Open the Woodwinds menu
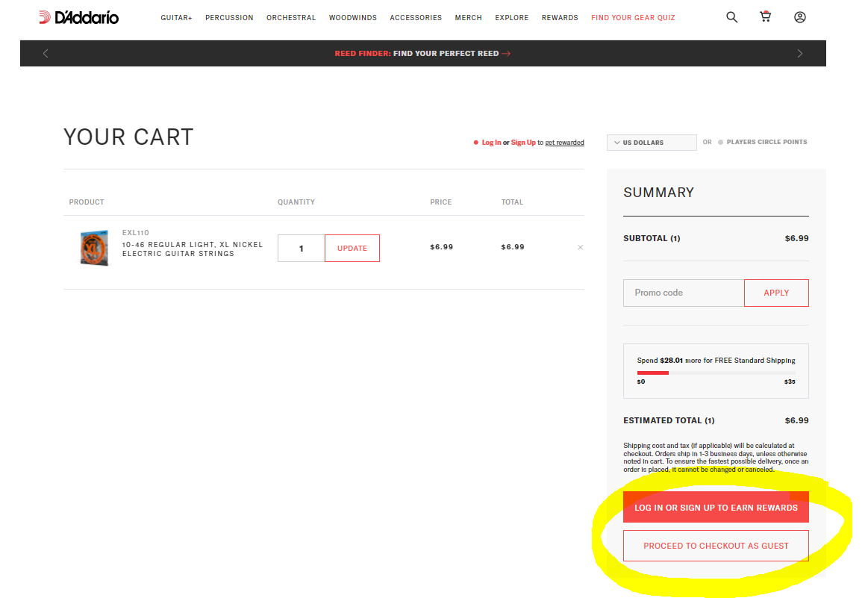 point(352,18)
